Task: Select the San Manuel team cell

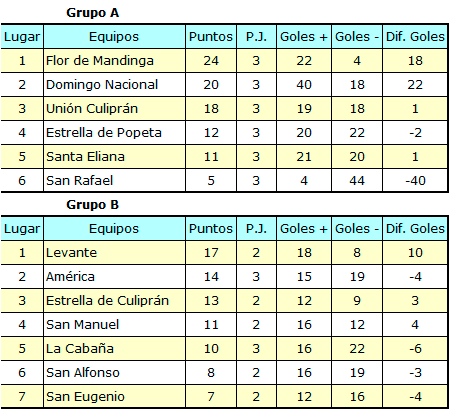Action: pos(114,325)
